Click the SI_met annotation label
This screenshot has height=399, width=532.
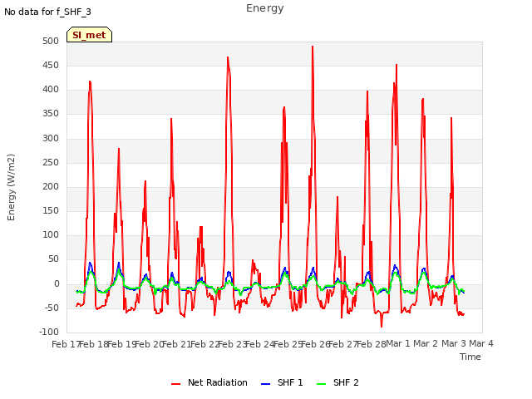coord(89,35)
